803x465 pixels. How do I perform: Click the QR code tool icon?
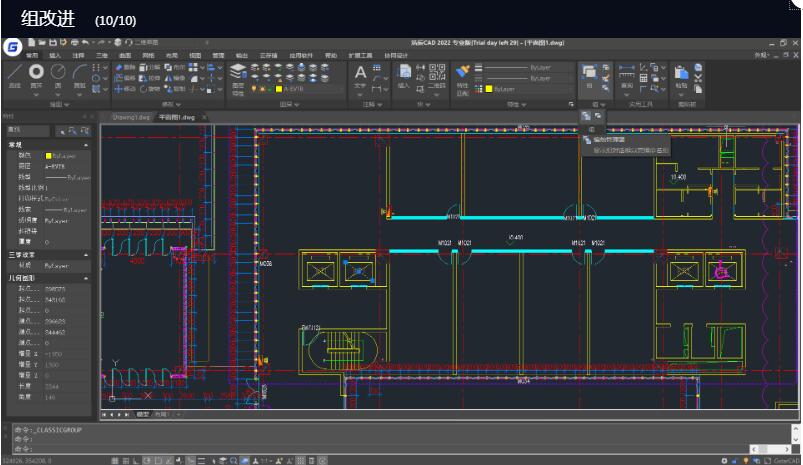[x=436, y=72]
